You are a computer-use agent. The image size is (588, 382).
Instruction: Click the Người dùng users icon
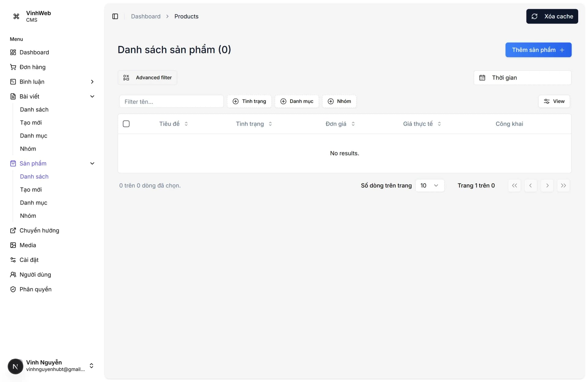pyautogui.click(x=13, y=274)
